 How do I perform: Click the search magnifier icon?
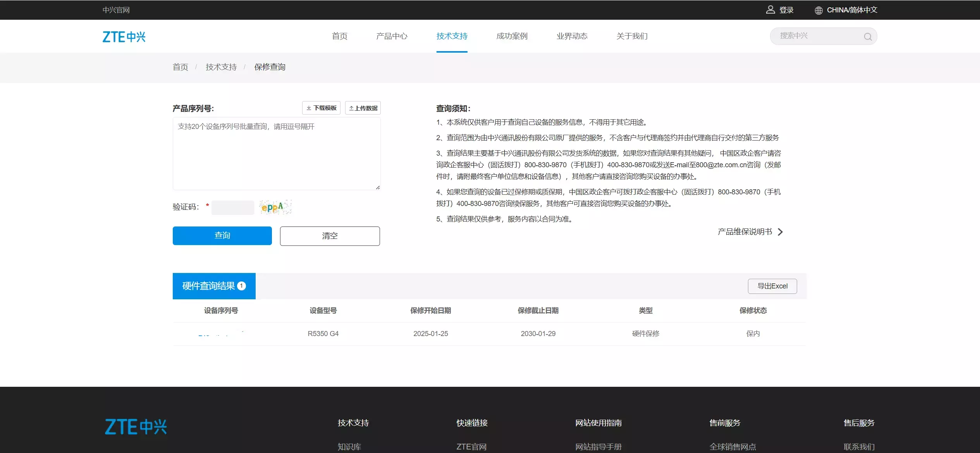(x=868, y=36)
